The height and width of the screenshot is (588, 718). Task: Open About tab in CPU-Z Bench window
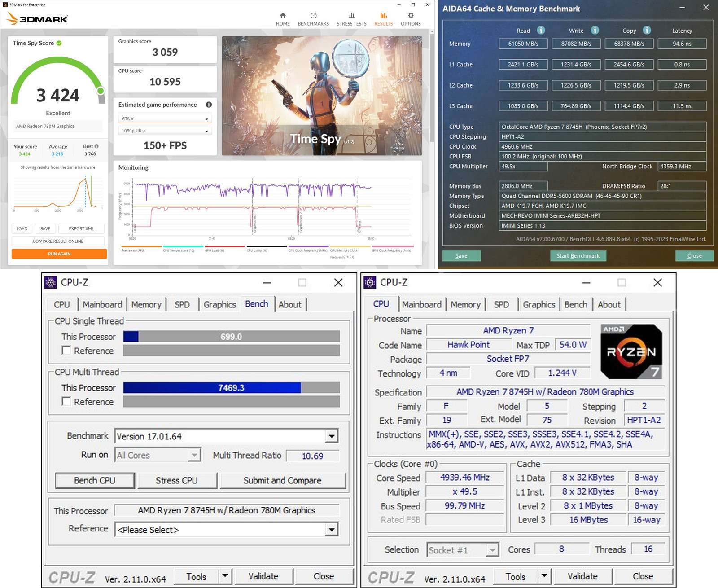coord(290,304)
